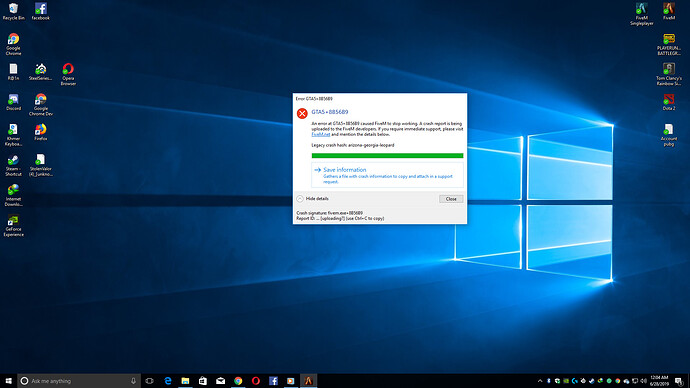Open network icon in system tray
This screenshot has width=690, height=388.
(x=635, y=381)
